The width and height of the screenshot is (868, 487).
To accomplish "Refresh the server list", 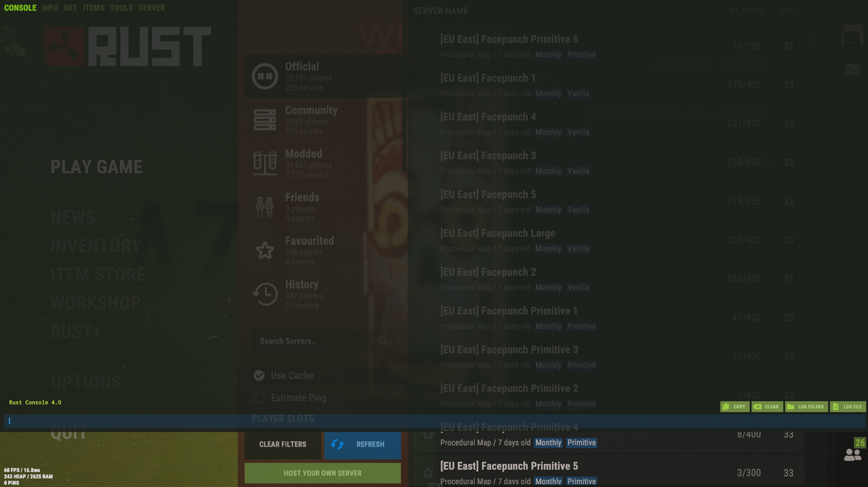I will pyautogui.click(x=362, y=444).
